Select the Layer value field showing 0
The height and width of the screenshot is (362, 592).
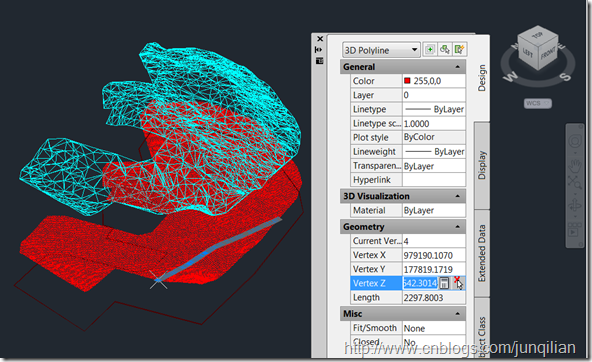coord(434,95)
